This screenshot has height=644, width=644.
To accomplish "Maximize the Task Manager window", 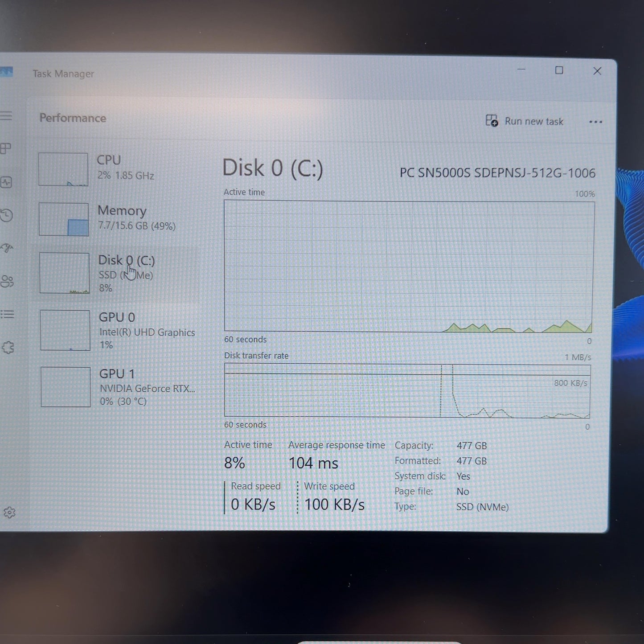I will [x=559, y=70].
